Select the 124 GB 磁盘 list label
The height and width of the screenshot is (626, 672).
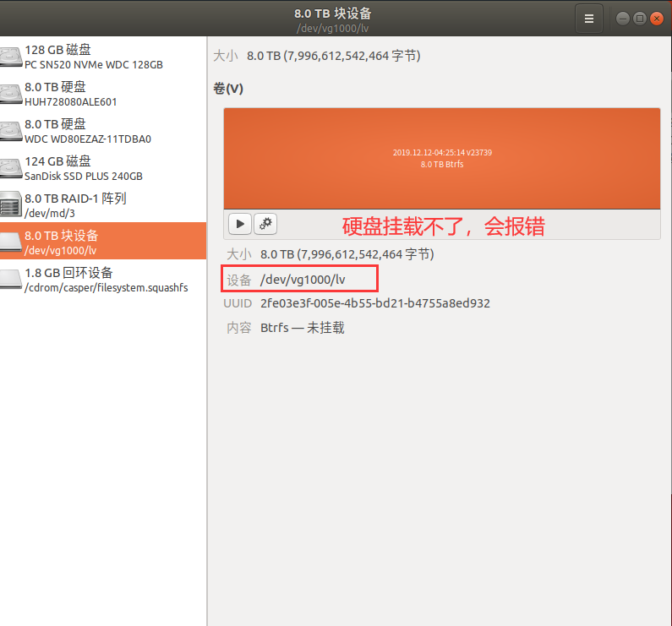(x=57, y=161)
